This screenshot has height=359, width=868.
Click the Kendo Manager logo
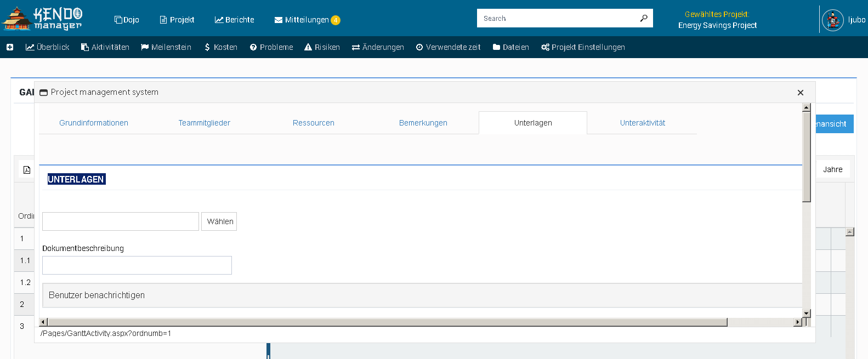click(x=43, y=19)
